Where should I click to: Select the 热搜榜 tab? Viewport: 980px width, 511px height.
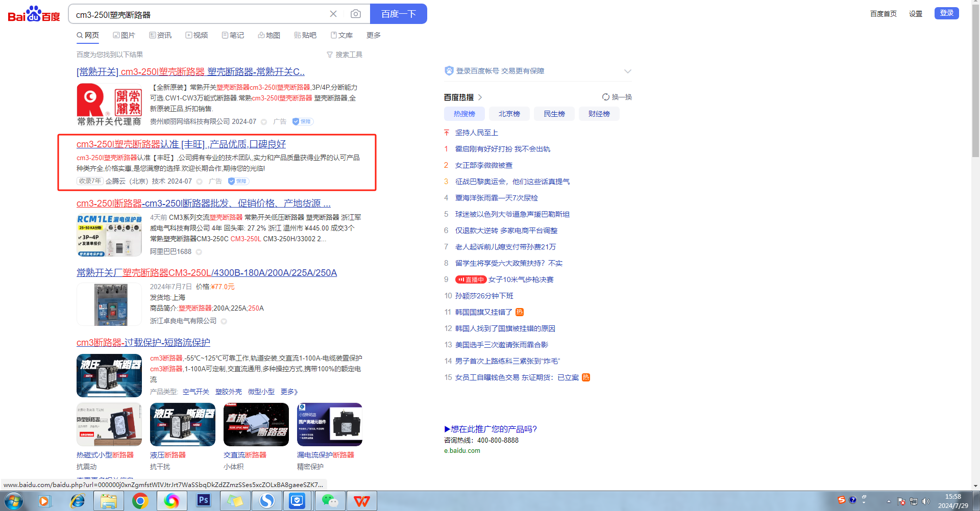(x=464, y=114)
